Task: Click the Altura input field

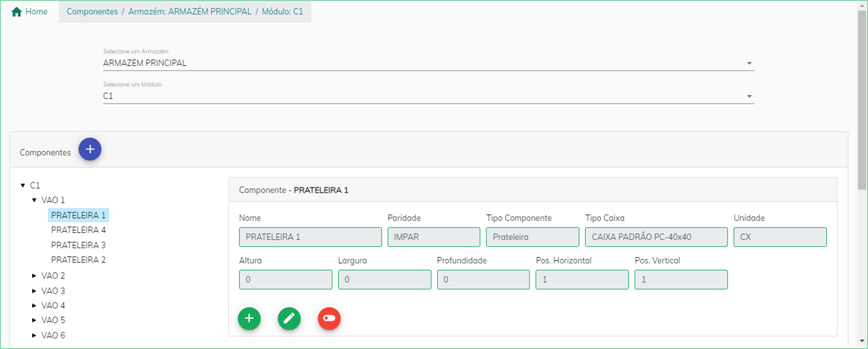Action: point(286,280)
